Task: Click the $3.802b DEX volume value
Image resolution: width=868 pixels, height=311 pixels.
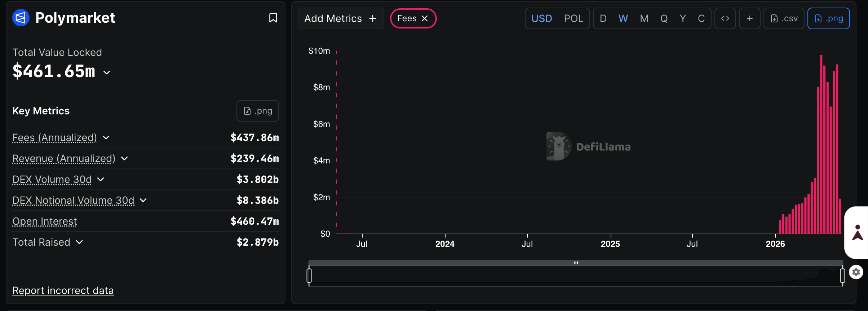Action: point(258,179)
